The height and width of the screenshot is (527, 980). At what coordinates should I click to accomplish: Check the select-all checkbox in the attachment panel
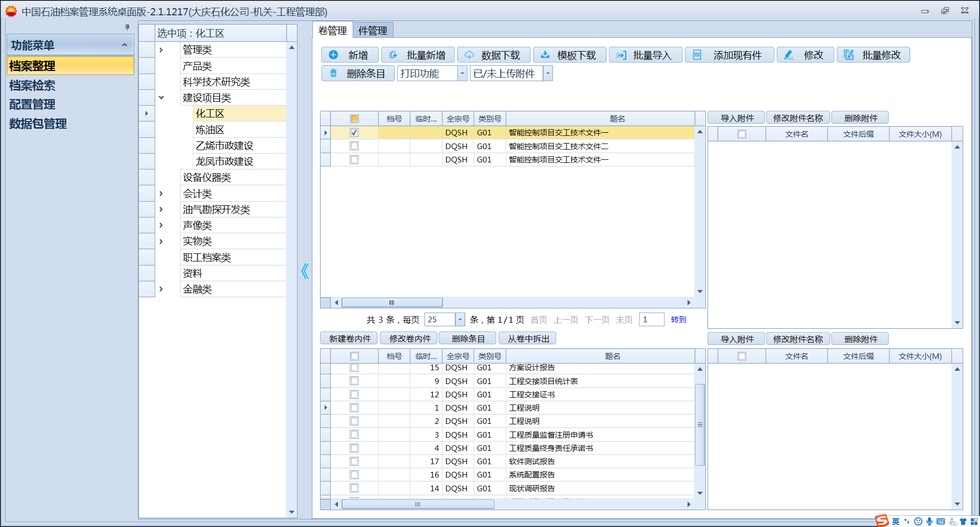click(742, 134)
